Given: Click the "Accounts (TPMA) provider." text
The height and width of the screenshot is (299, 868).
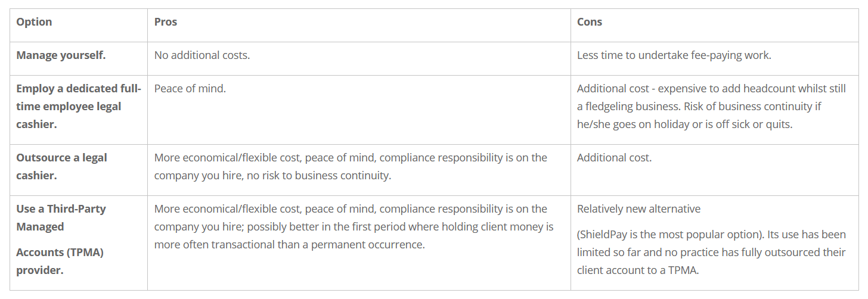Looking at the screenshot, I should tap(60, 261).
